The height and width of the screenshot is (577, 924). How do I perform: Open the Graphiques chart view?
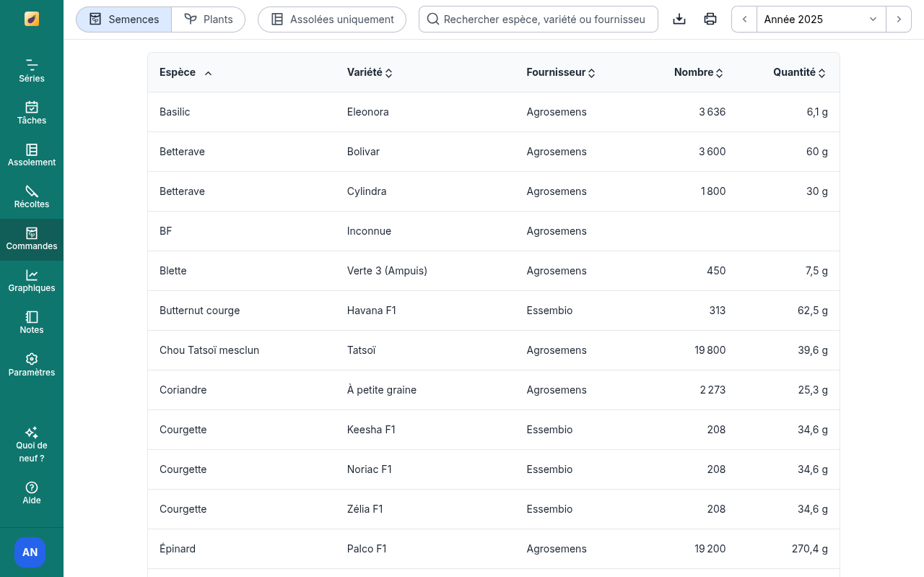32,280
